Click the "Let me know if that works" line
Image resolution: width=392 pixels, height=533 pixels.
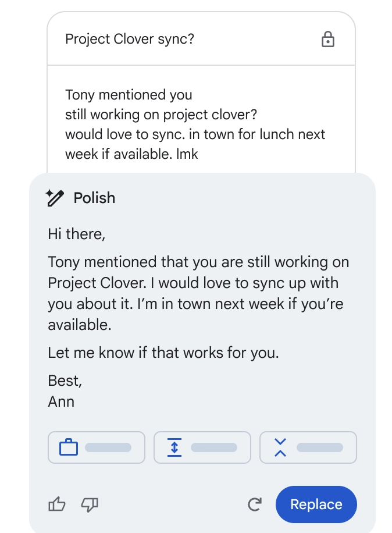tap(163, 353)
